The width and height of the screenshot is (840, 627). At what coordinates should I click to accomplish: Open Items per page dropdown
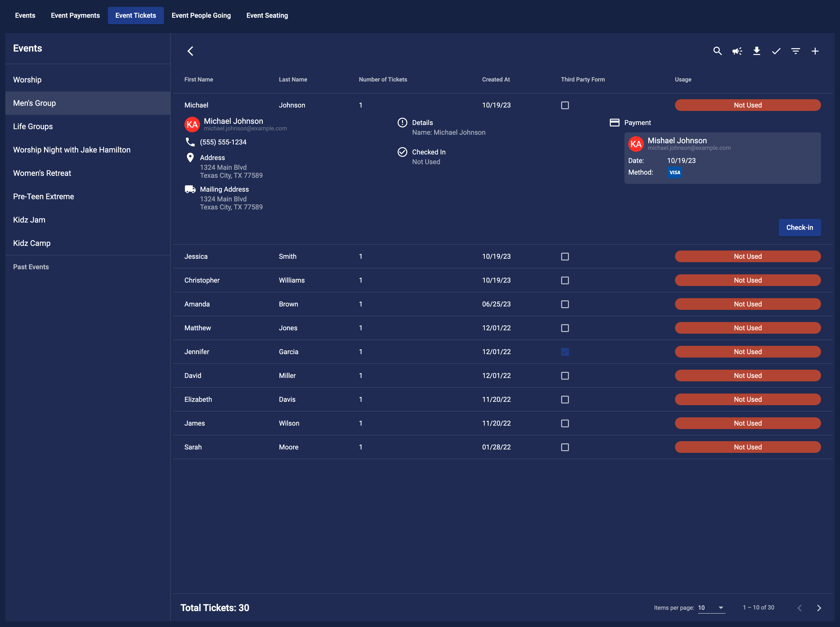[711, 608]
